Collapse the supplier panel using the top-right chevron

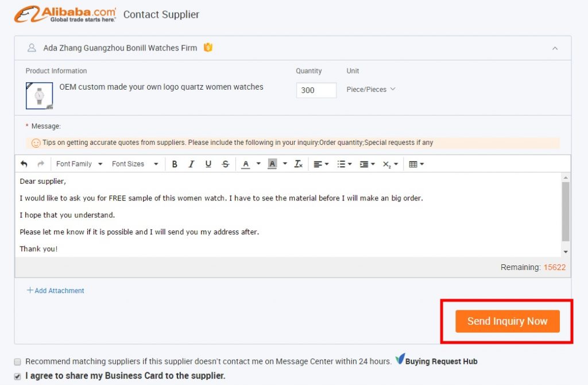point(555,48)
